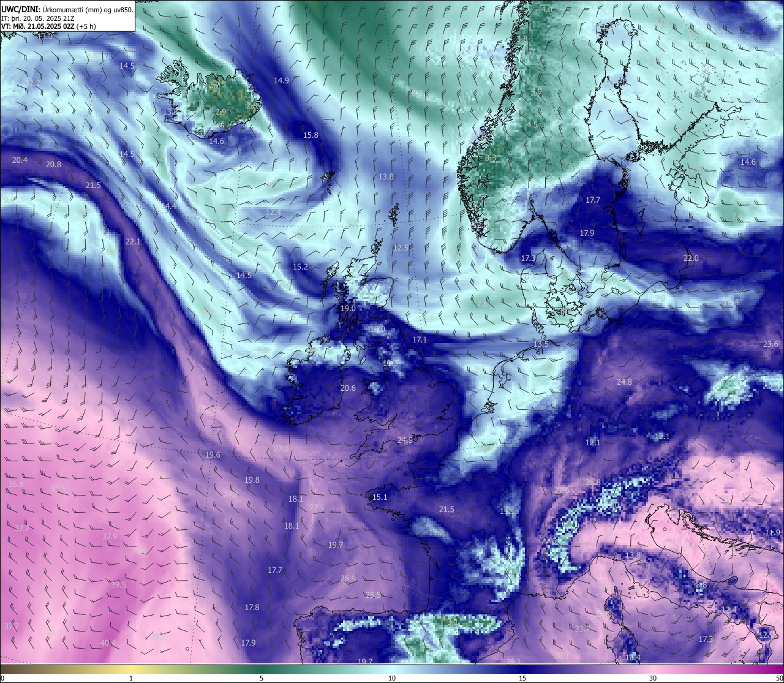Screen dimensions: 784x683
Task: Click the 36.6 value label on map
Action: pos(16,484)
